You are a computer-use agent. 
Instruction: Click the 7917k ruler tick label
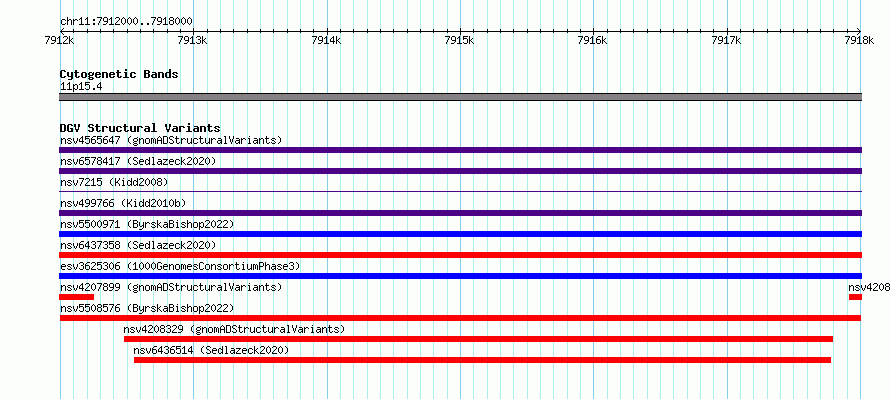click(x=727, y=40)
